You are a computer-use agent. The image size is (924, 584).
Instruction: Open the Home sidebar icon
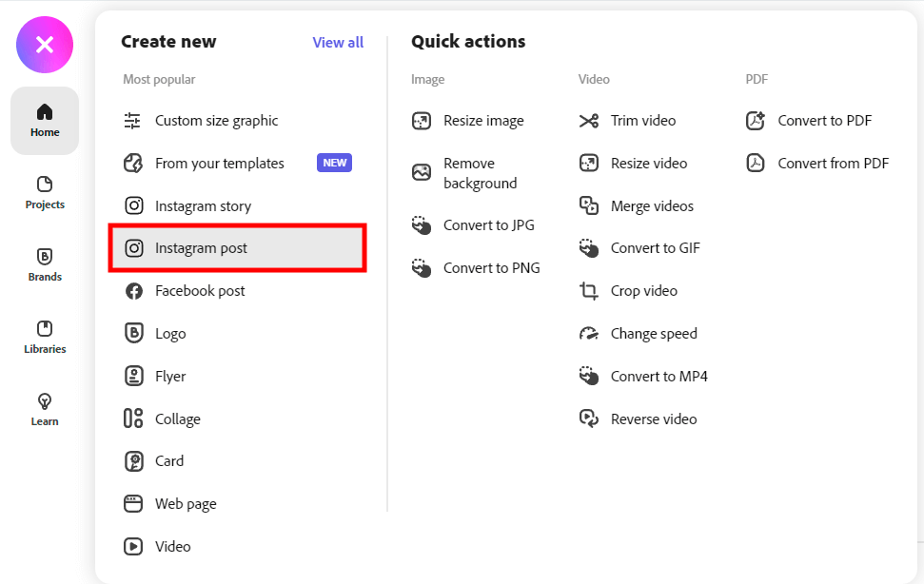point(45,121)
